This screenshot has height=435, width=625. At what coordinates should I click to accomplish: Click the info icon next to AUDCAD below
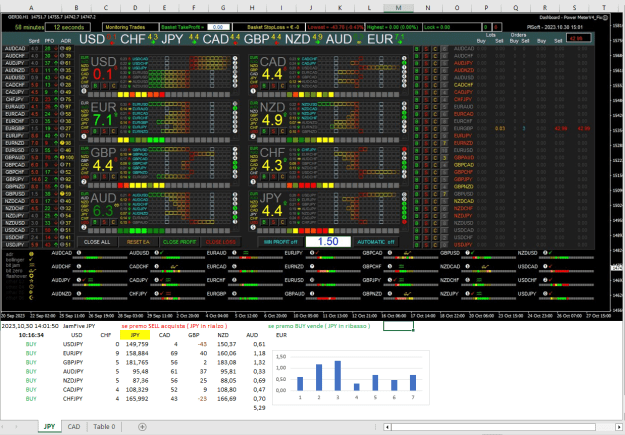pyautogui.click(x=79, y=253)
